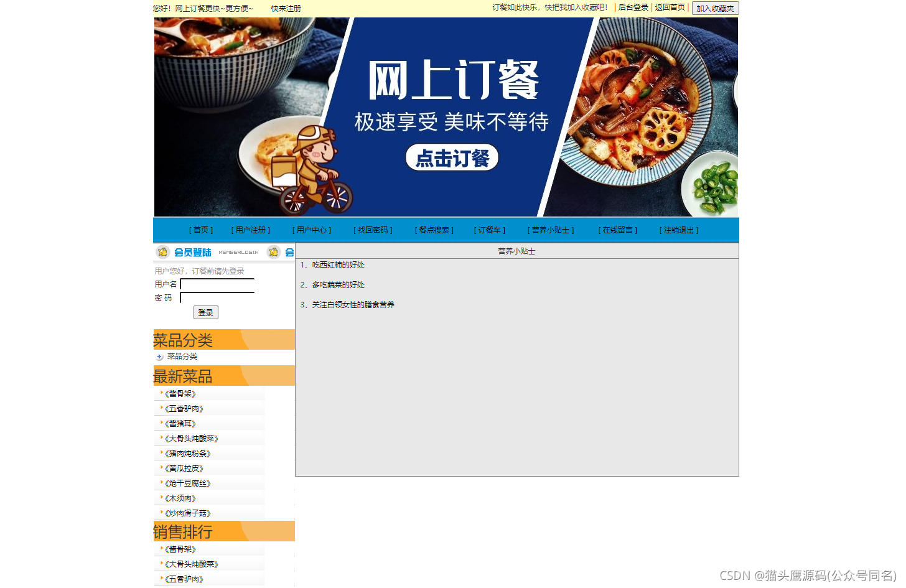Open 炒肉滑子菇 in the latest dishes list
The height and width of the screenshot is (588, 906).
click(188, 513)
